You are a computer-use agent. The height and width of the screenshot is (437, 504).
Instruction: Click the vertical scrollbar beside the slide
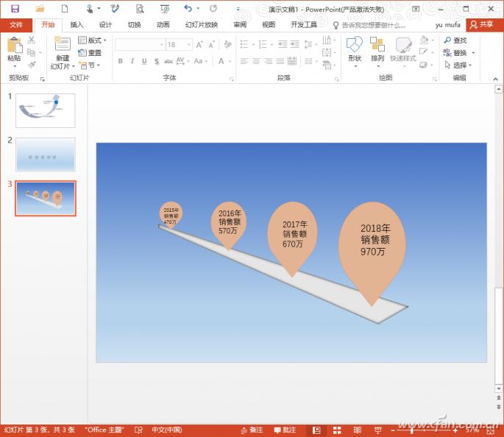[499, 335]
